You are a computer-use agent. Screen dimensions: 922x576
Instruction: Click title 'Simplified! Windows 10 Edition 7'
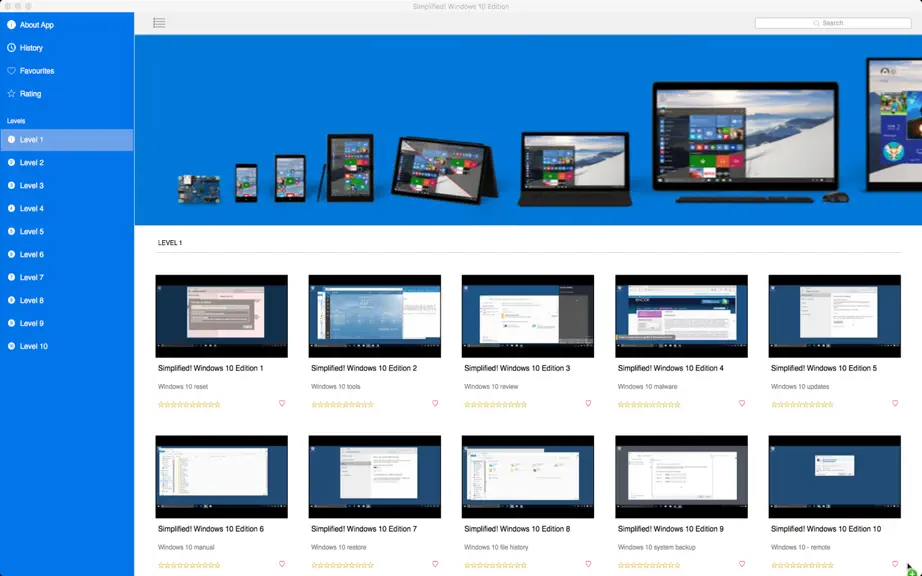364,529
